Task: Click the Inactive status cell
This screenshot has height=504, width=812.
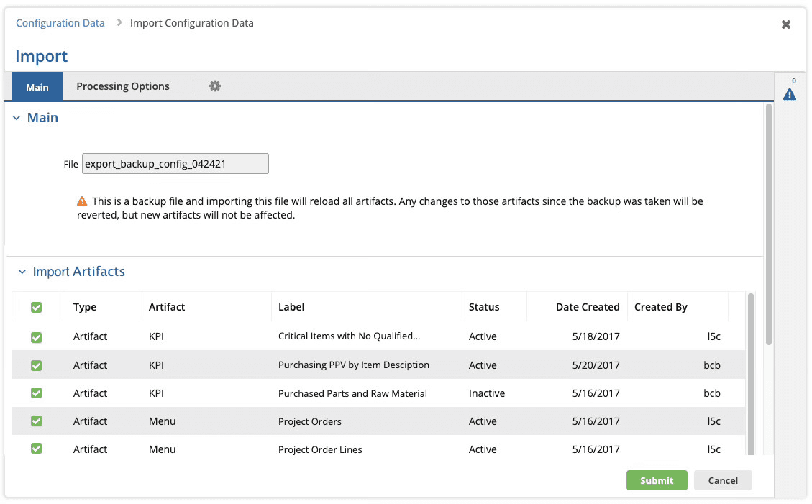Action: (487, 393)
